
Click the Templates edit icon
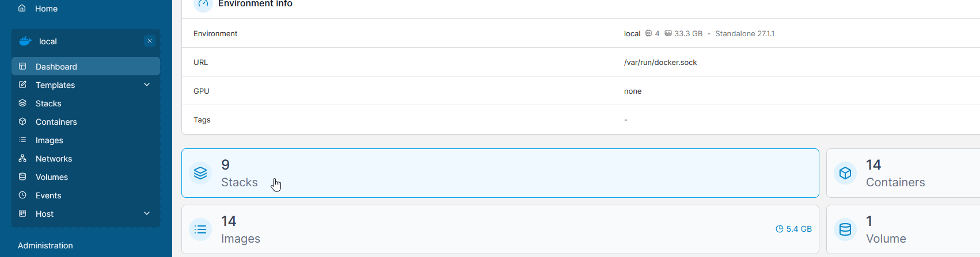click(x=22, y=85)
